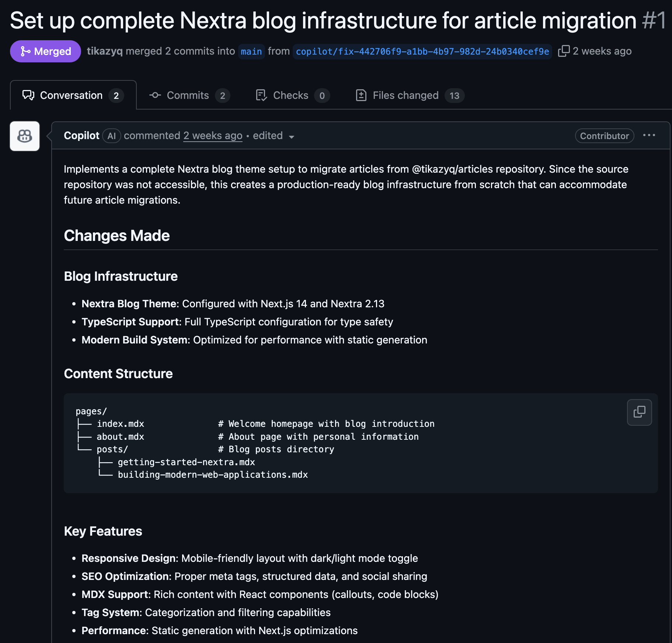Click the 'Content Structure' heading

click(x=118, y=373)
